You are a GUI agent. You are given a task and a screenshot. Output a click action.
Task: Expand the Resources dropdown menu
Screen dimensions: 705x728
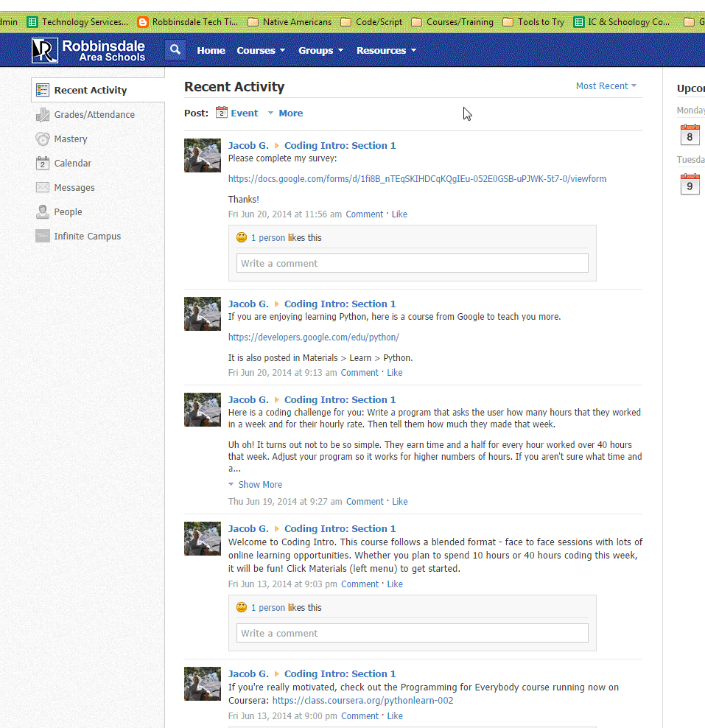point(386,50)
